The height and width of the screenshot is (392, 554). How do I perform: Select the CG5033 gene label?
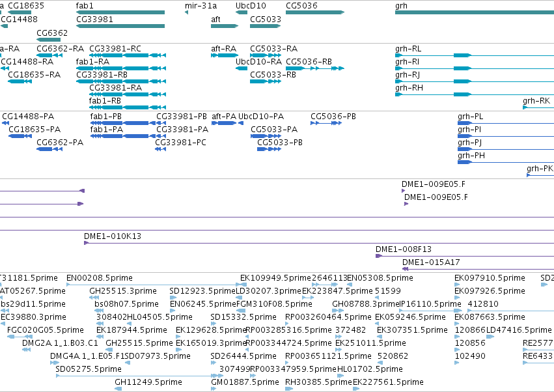266,19
